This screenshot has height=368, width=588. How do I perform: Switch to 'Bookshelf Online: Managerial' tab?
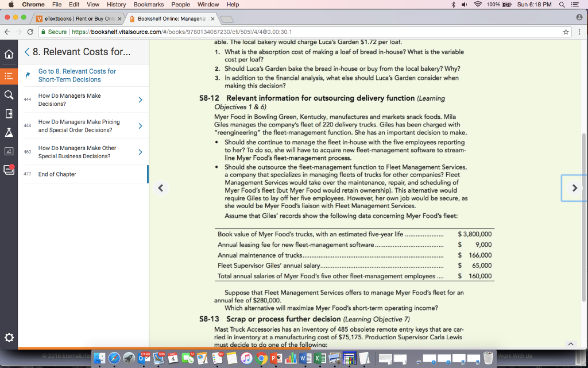[171, 19]
